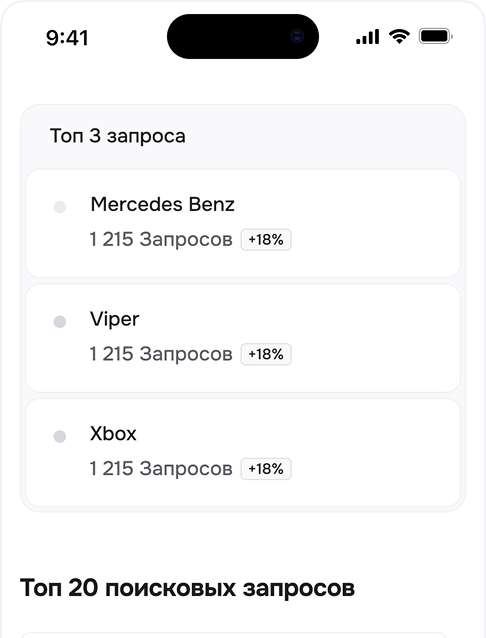The width and height of the screenshot is (486, 638).
Task: Tap the 9:41 clock in status bar
Action: tap(67, 38)
